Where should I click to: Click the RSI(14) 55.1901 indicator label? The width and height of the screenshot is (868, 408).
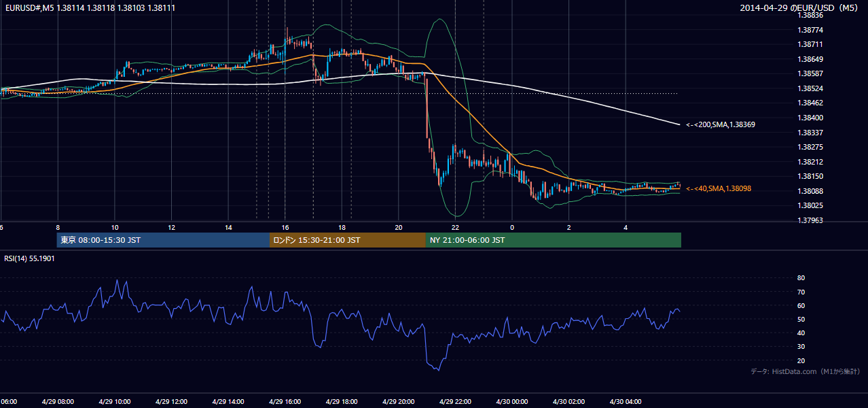tap(30, 258)
